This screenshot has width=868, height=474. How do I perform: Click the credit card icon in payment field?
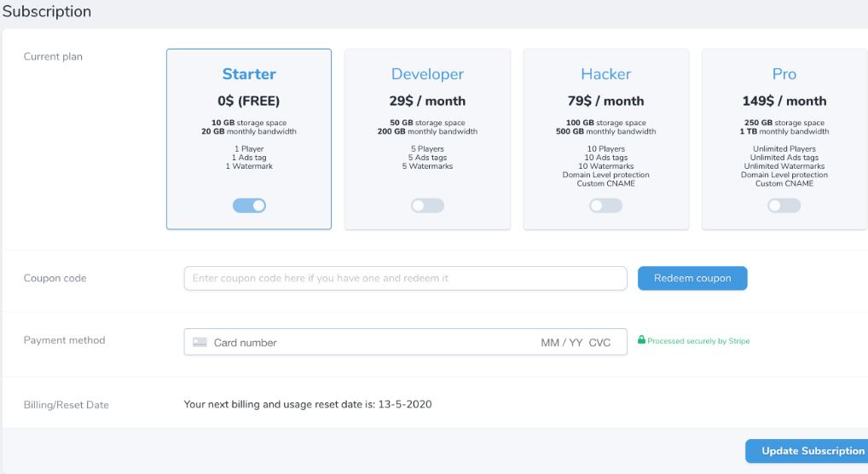[x=200, y=342]
